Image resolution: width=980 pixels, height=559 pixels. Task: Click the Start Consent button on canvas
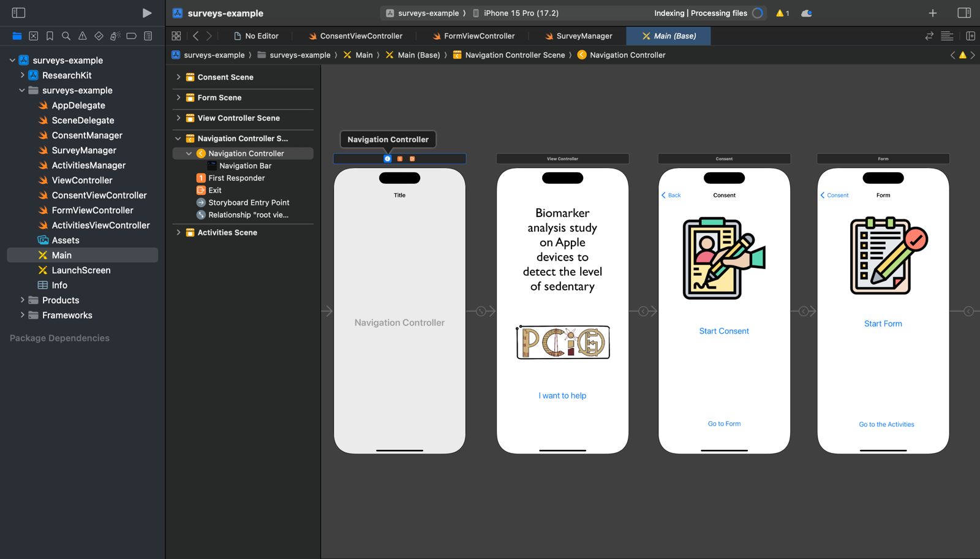point(724,331)
